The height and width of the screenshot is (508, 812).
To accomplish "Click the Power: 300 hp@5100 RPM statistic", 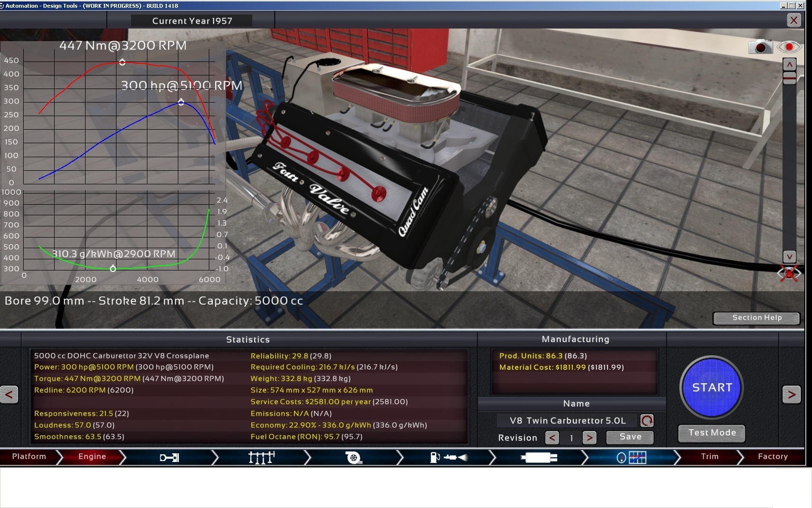I will tap(124, 367).
